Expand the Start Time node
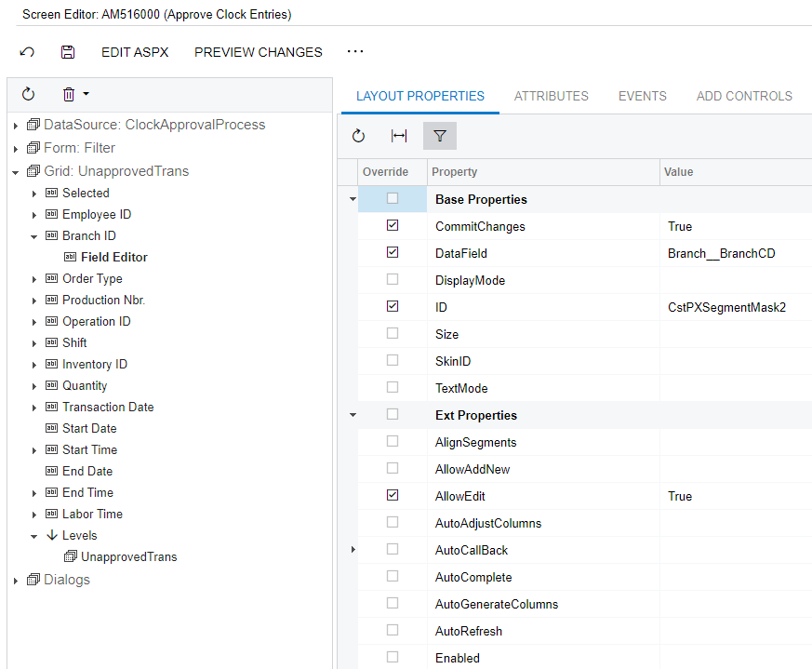812x669 pixels. (x=34, y=450)
